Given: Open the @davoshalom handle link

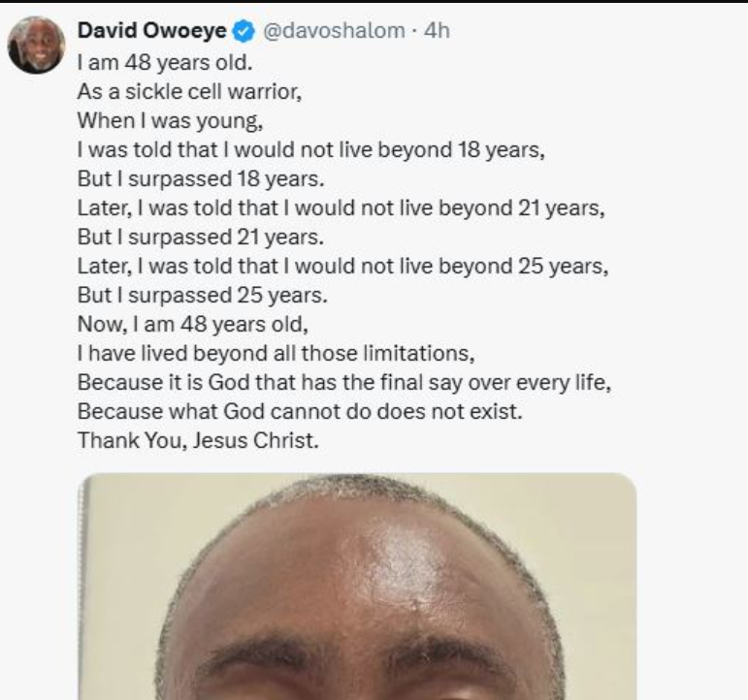Looking at the screenshot, I should pos(333,31).
